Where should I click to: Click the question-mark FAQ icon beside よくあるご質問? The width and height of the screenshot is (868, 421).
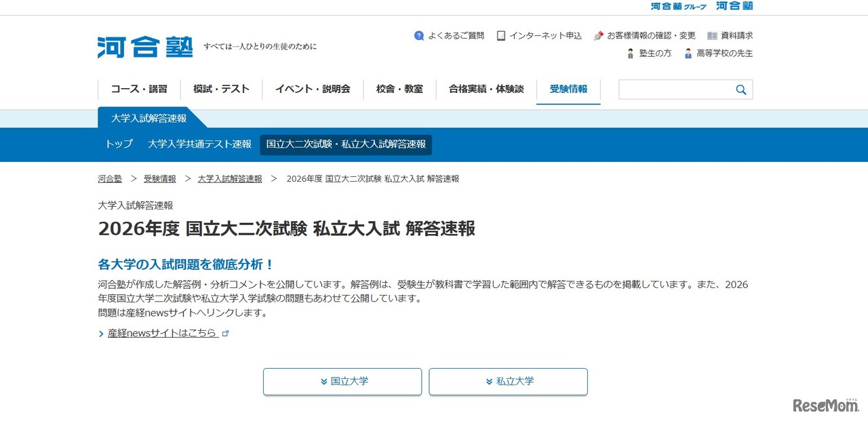click(x=419, y=35)
